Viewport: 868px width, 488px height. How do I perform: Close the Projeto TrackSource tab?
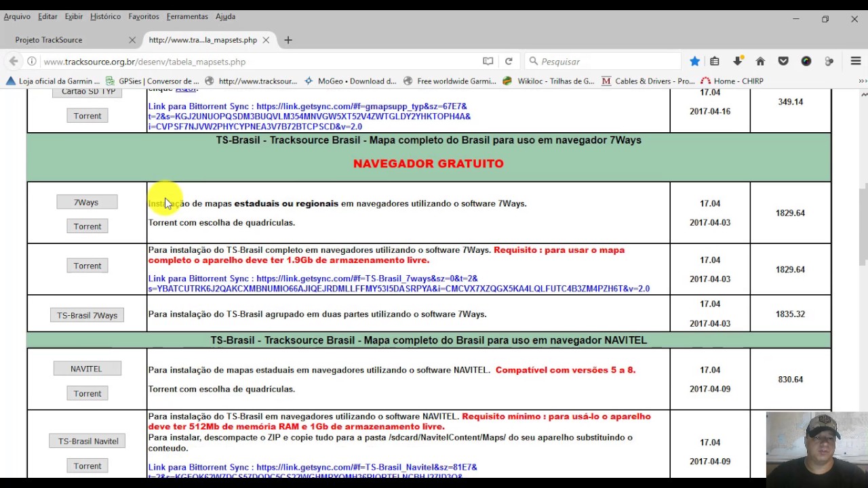132,40
